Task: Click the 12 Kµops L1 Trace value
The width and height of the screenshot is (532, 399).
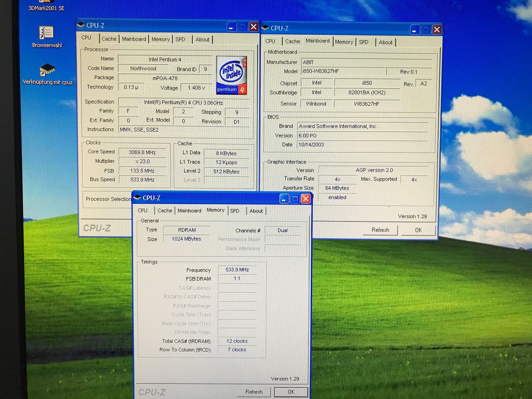Action: [226, 162]
